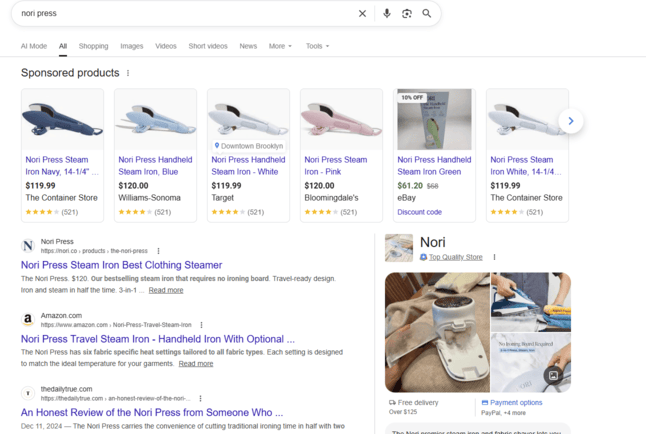The width and height of the screenshot is (646, 434).
Task: Switch to the Videos tab
Action: click(166, 46)
